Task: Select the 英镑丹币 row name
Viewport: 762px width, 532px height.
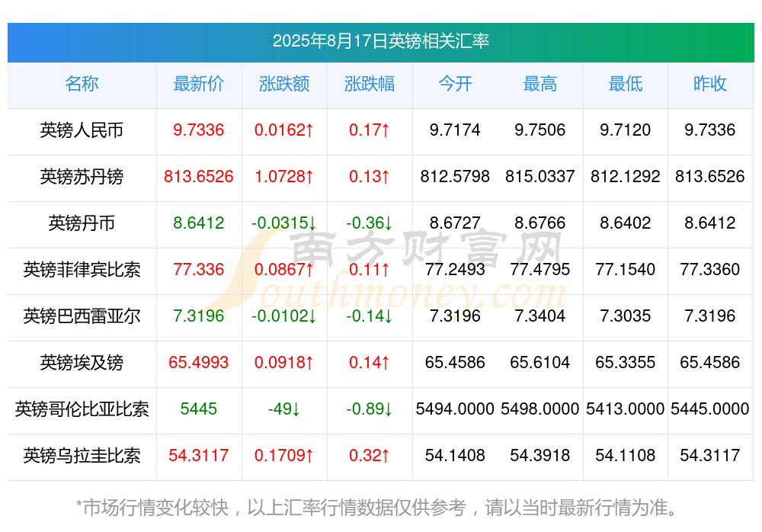Action: point(82,223)
